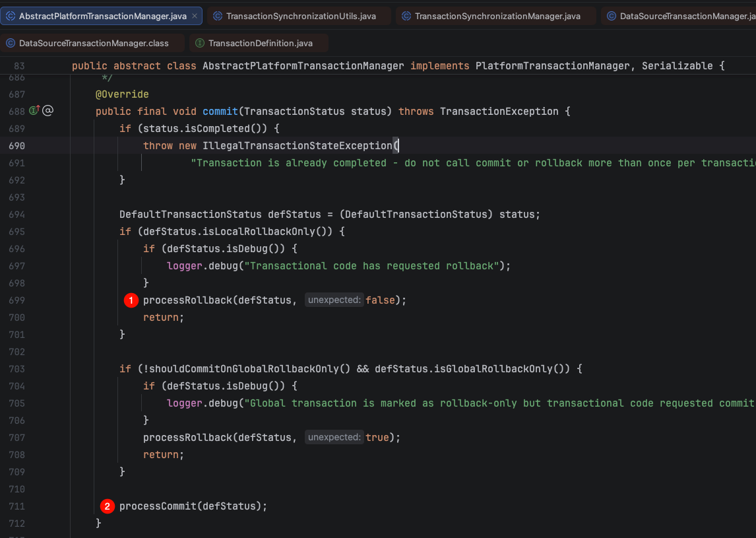Click the class icon on DataSourceTransactionManager.class tab
Viewport: 756px width, 538px height.
pos(10,43)
